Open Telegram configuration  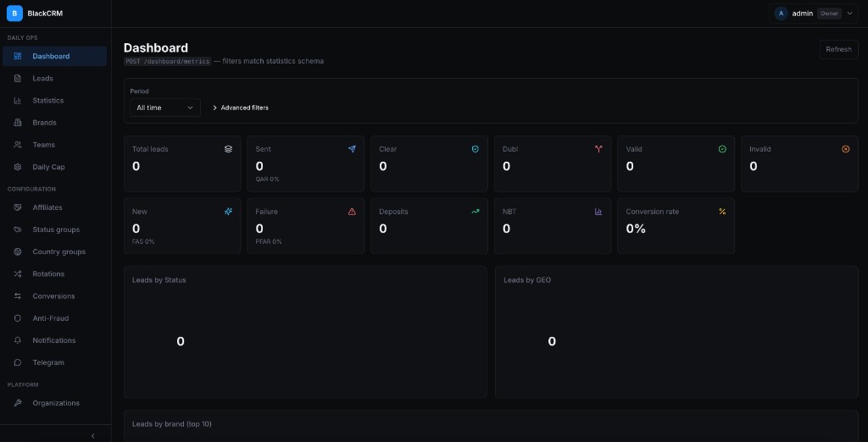(x=55, y=362)
